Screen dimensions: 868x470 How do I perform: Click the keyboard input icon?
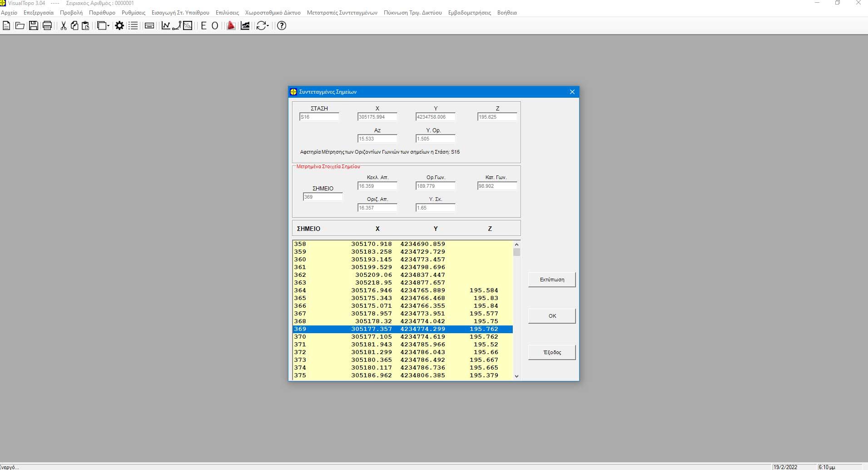coord(149,26)
